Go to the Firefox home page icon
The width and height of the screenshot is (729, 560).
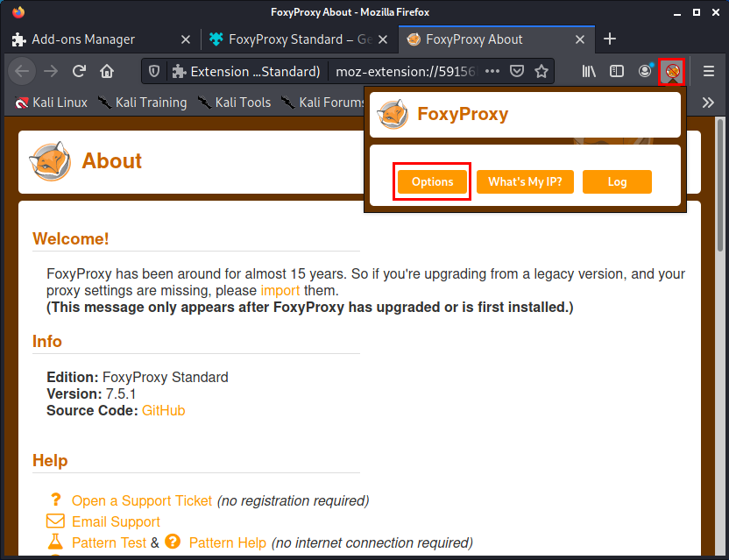(x=107, y=71)
